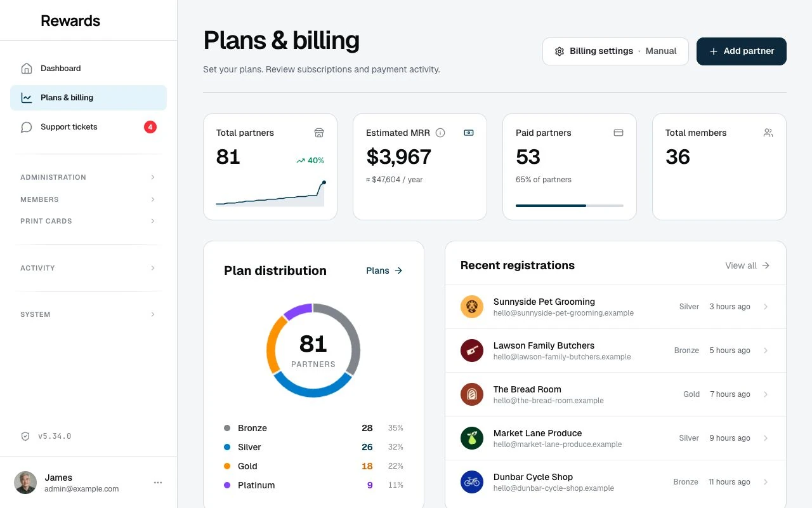Expand the ADMINISTRATION section
812x508 pixels.
click(x=88, y=177)
